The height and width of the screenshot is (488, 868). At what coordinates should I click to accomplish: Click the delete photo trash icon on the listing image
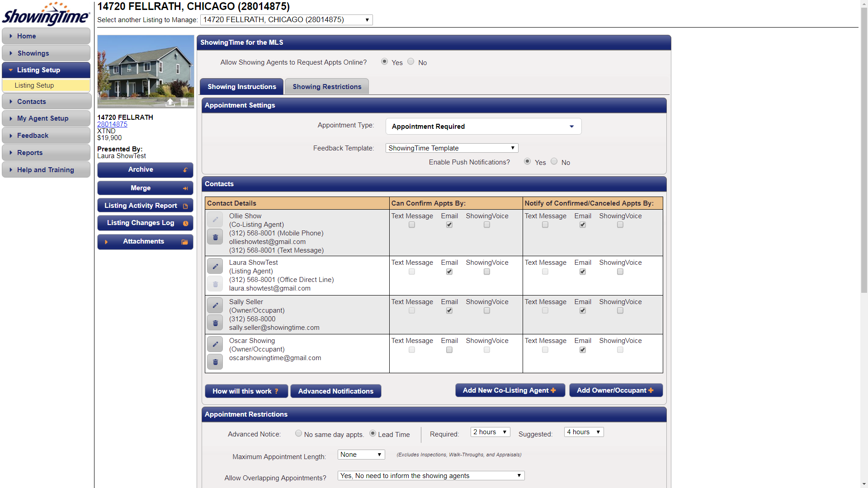184,102
